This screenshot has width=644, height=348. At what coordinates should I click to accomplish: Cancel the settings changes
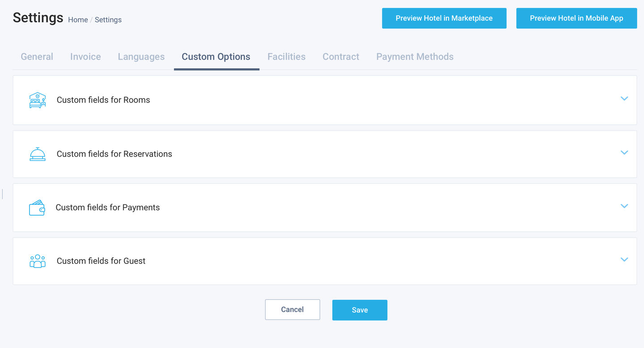point(292,310)
